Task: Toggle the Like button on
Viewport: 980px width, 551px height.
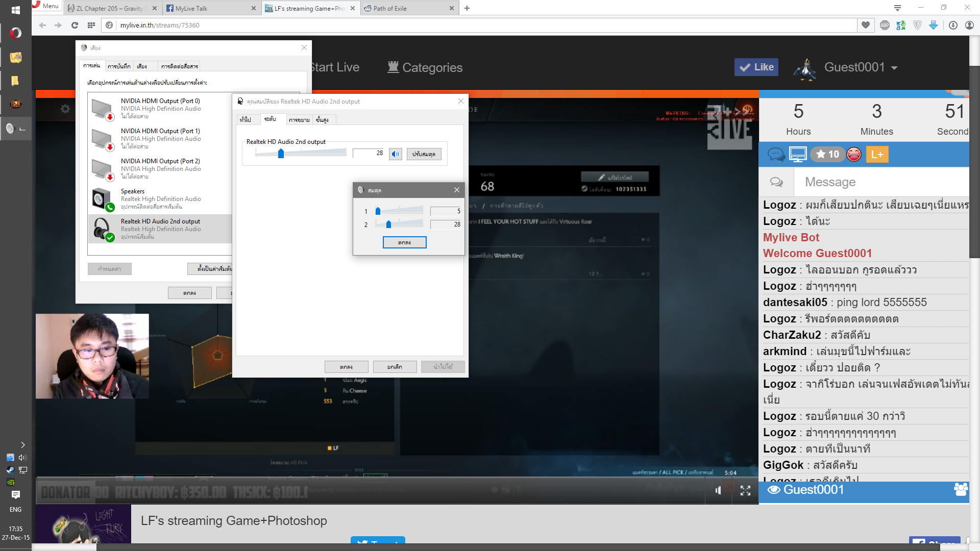Action: pos(756,67)
